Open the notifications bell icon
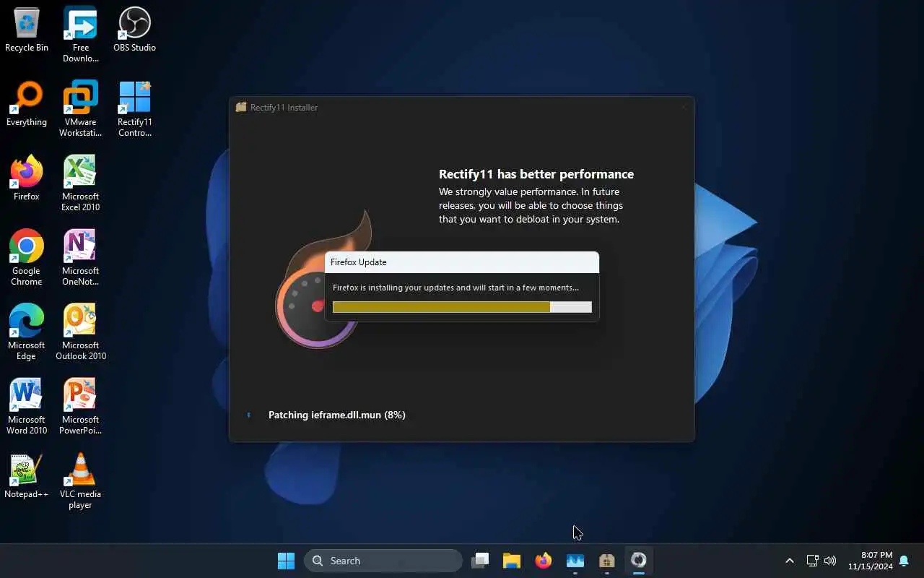This screenshot has height=578, width=924. click(904, 561)
